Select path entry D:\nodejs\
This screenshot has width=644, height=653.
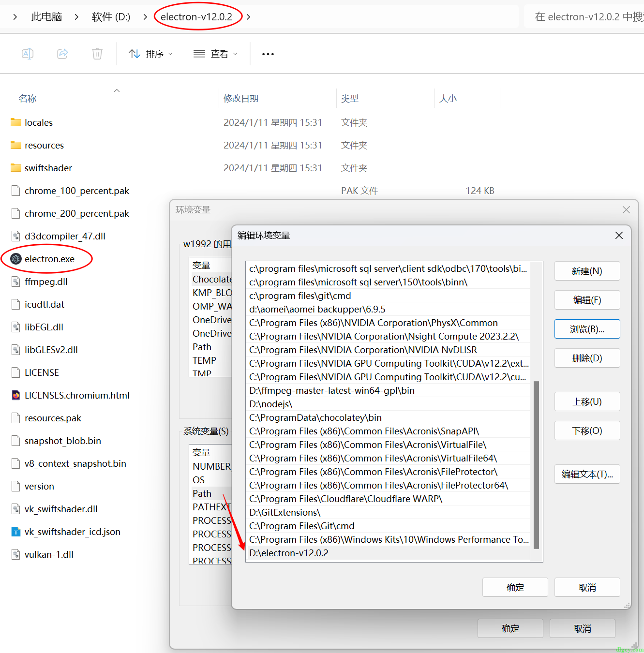pos(388,404)
